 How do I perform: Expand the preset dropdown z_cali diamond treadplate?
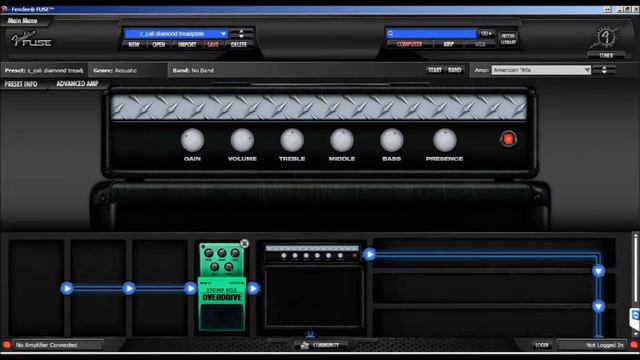click(176, 33)
